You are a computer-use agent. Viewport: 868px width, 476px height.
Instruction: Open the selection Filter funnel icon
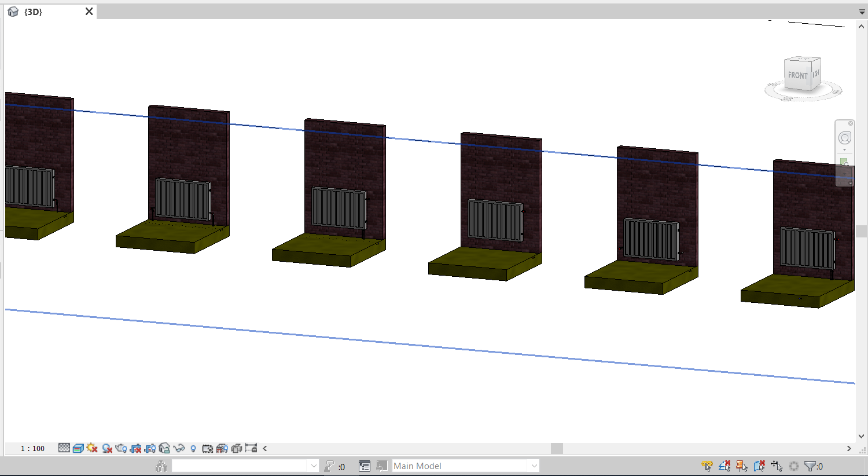[x=810, y=466]
